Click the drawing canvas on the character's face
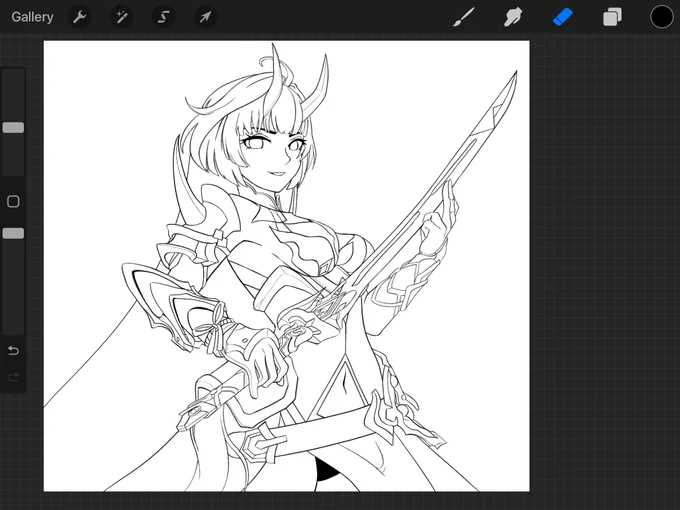680x510 pixels. pyautogui.click(x=275, y=156)
